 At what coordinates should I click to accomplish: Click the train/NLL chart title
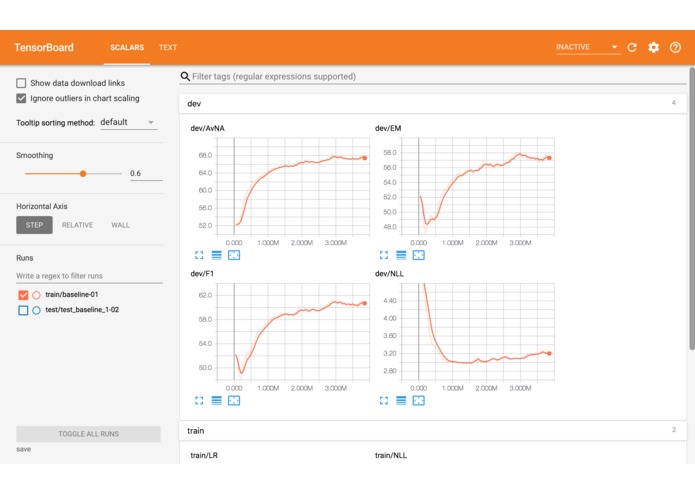(x=390, y=455)
